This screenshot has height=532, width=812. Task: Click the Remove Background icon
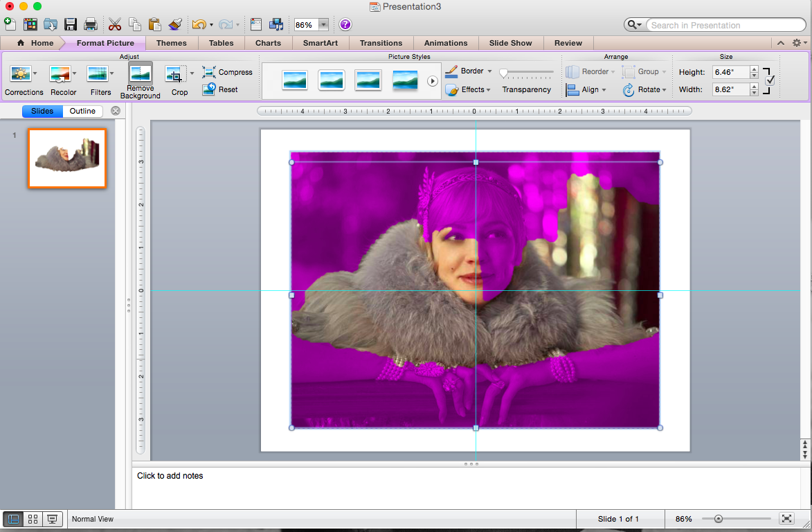point(140,73)
